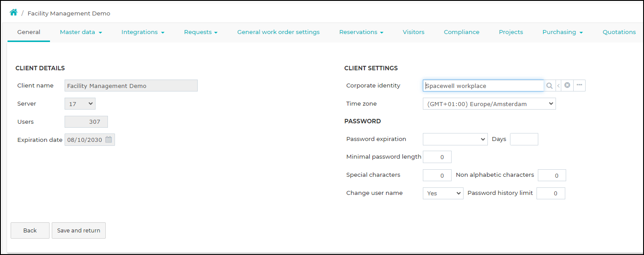Click the Corporate identity back arrow icon
Viewport: 644px width, 255px height.
[558, 86]
